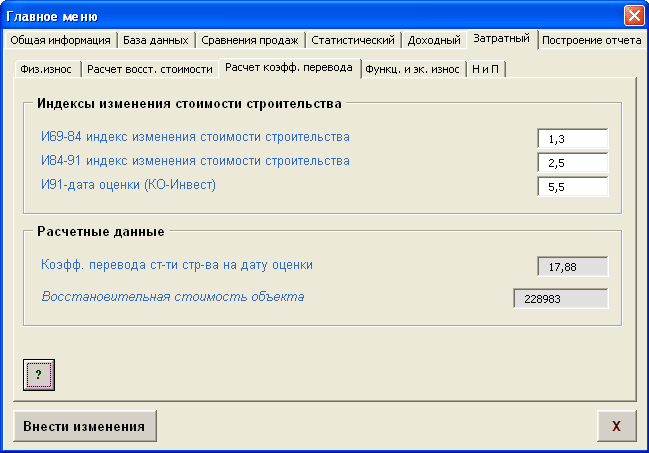Click the И91-дата оценки input field

[x=572, y=187]
